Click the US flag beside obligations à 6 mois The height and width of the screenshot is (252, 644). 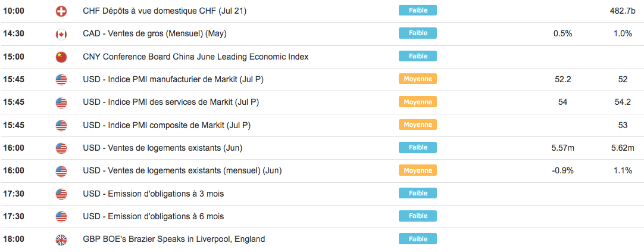tap(61, 217)
